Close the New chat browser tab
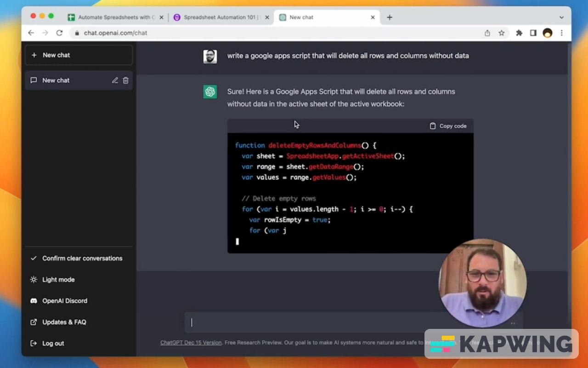Screen dimensions: 588x368 (373, 17)
